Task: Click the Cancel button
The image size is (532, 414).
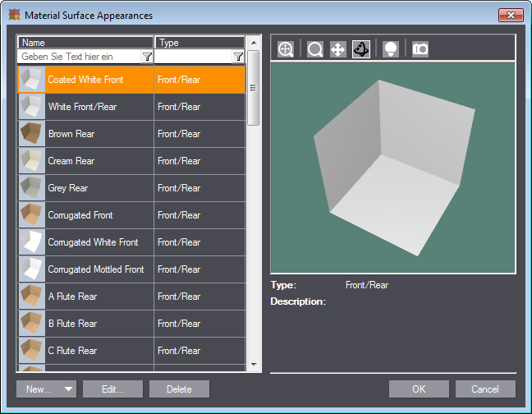Action: click(x=485, y=389)
